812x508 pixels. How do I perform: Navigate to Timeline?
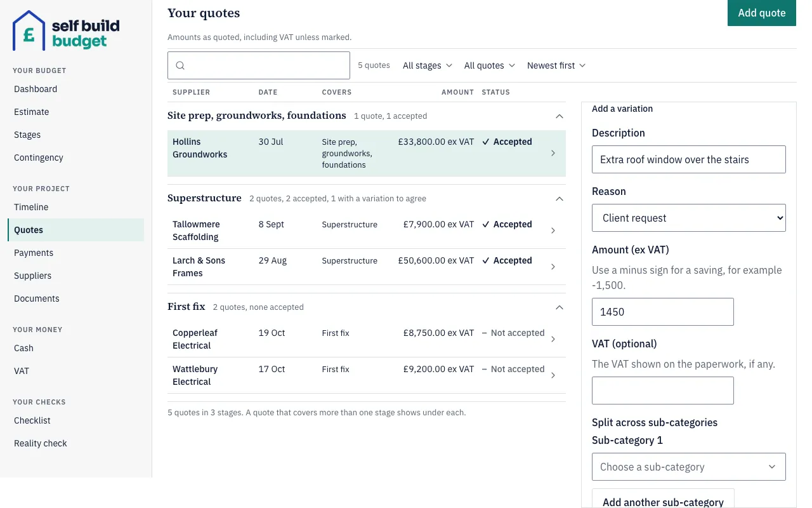76,207
